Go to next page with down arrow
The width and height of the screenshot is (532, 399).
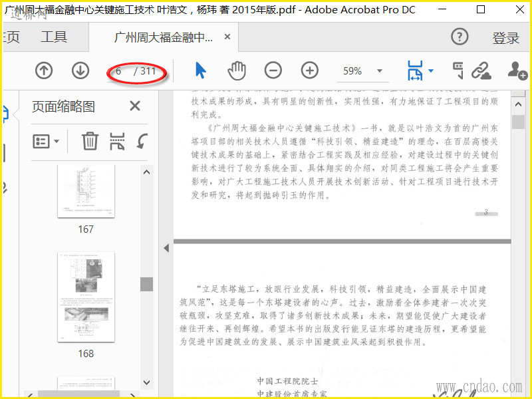pos(80,71)
